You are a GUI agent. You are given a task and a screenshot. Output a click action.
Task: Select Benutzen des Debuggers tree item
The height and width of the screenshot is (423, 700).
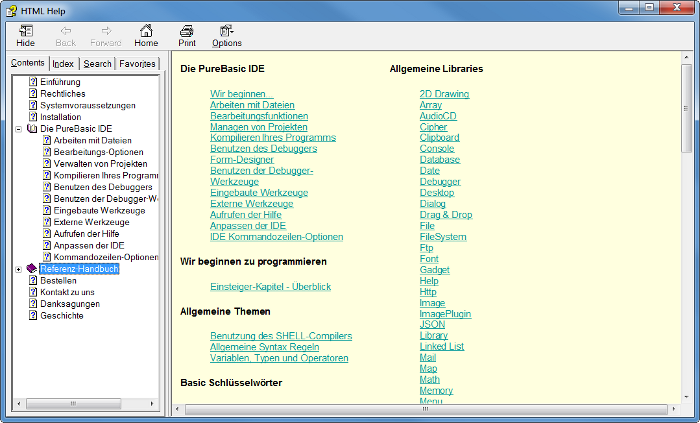tap(103, 187)
